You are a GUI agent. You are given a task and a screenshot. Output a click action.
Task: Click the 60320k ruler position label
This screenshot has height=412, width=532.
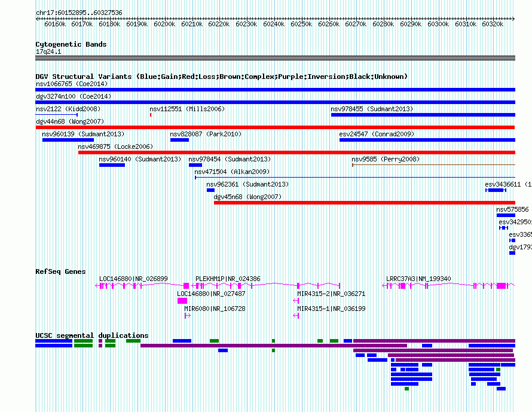coord(493,24)
